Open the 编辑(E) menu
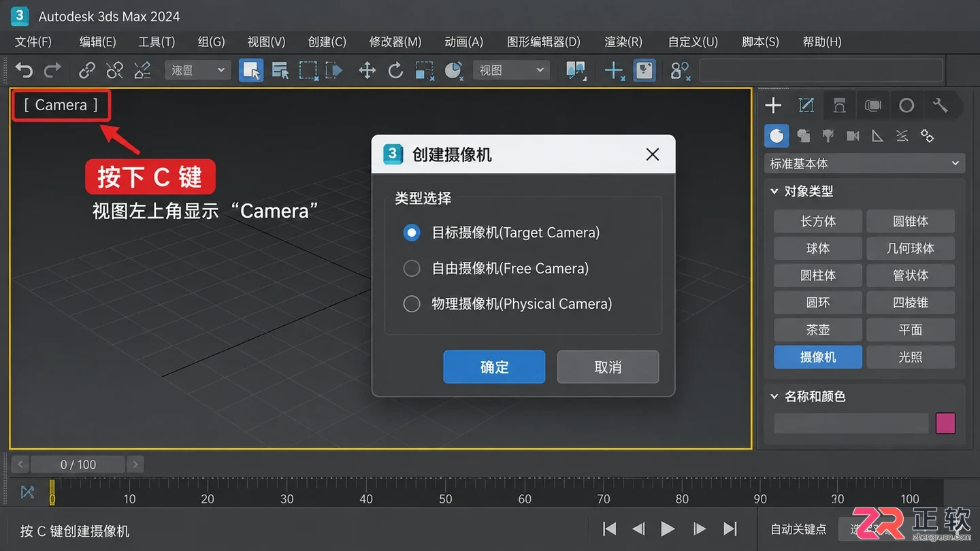980x551 pixels. pyautogui.click(x=97, y=41)
